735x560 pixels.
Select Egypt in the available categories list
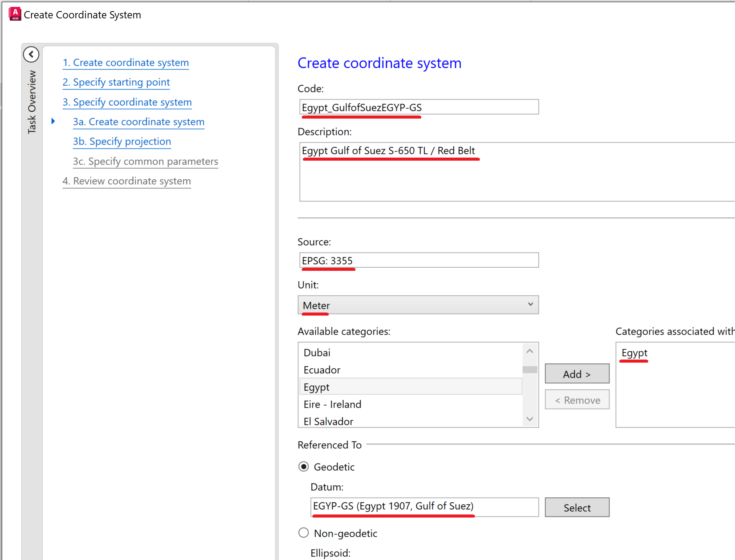pyautogui.click(x=316, y=387)
